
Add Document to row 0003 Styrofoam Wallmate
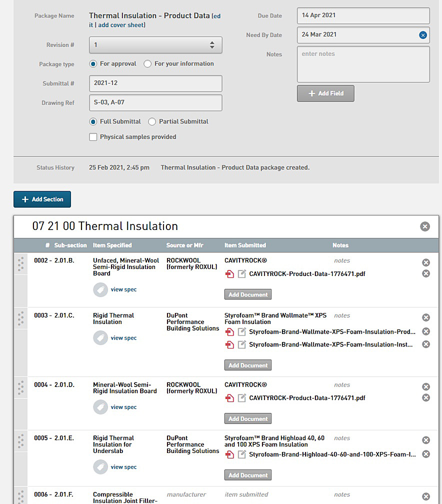(248, 365)
